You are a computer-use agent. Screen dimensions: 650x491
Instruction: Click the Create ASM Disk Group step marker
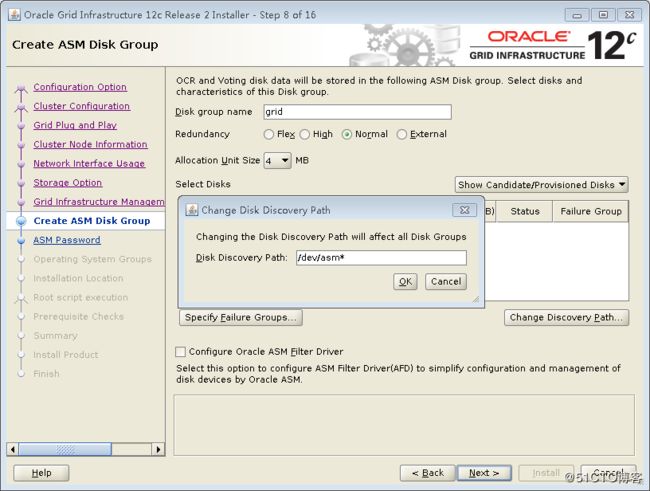coord(21,221)
